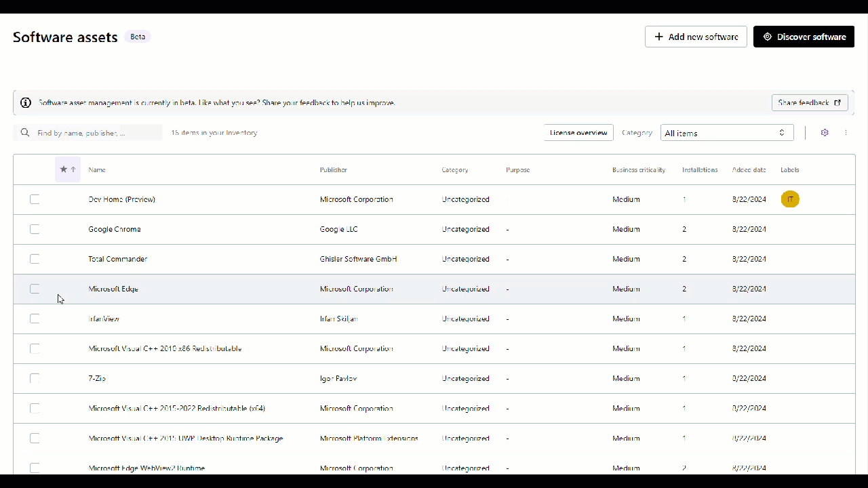Click the items in your inventory count
Screen dimensions: 868x488
[x=214, y=133]
